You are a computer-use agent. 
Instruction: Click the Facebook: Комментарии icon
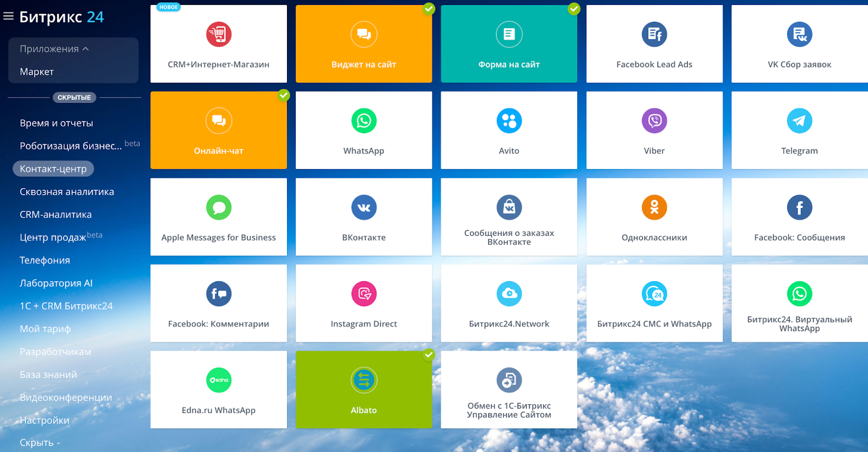(219, 294)
